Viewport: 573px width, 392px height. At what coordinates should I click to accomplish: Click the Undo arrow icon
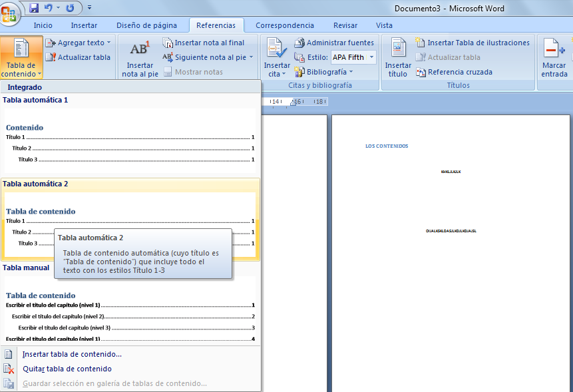coord(48,9)
